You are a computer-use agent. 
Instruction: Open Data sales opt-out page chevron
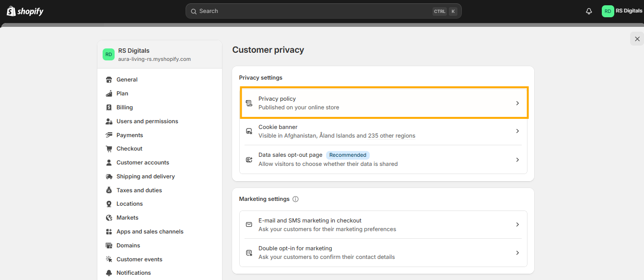517,160
